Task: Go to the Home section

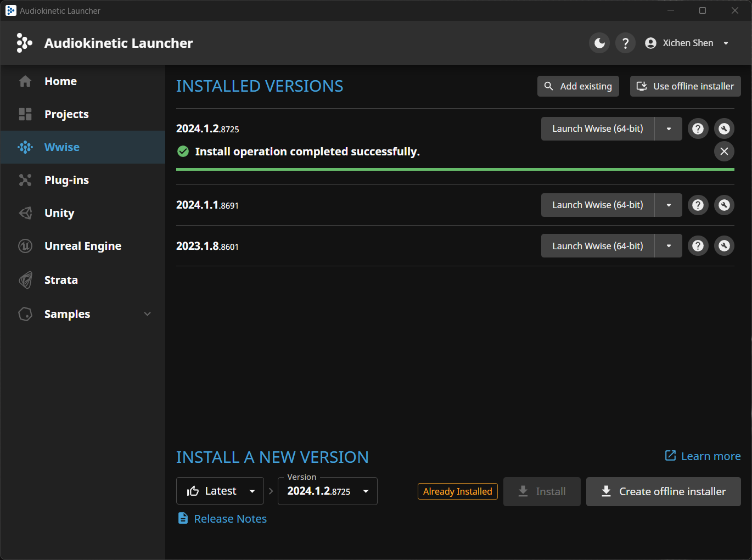Action: (x=82, y=81)
